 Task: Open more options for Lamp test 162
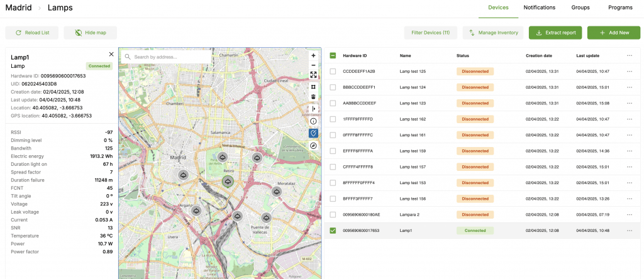pyautogui.click(x=629, y=119)
